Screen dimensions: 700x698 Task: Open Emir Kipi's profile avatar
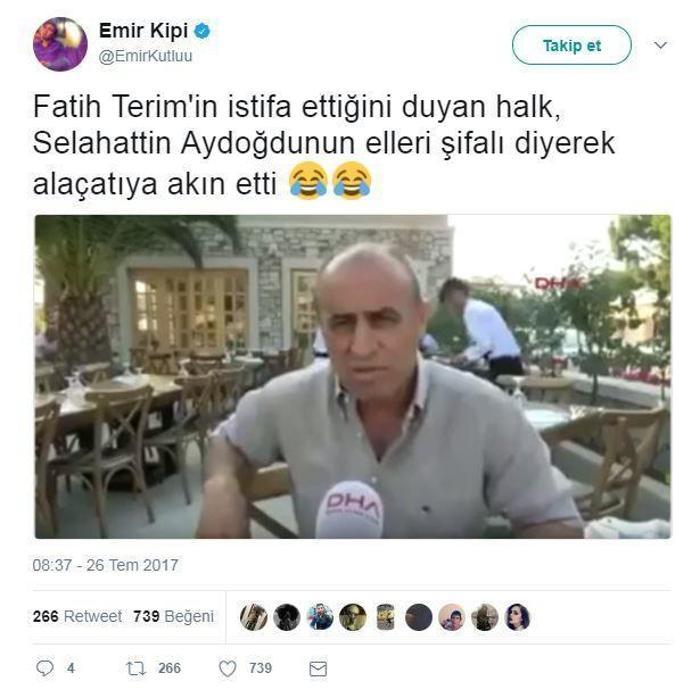(60, 44)
